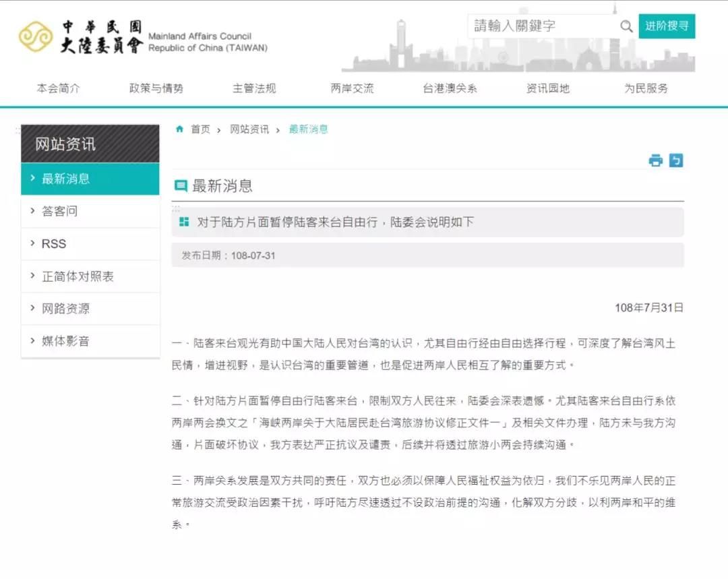Viewport: 728px width, 579px height.
Task: Click the Mainland Affairs Council logo emblem
Action: tap(35, 36)
